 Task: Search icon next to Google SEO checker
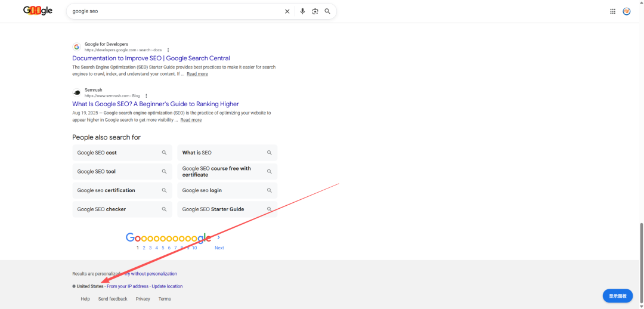(x=165, y=209)
